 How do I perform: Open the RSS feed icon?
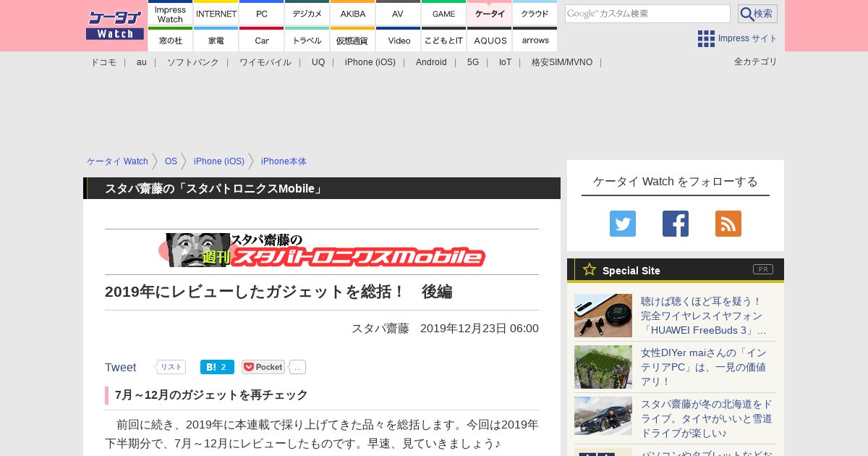point(728,224)
